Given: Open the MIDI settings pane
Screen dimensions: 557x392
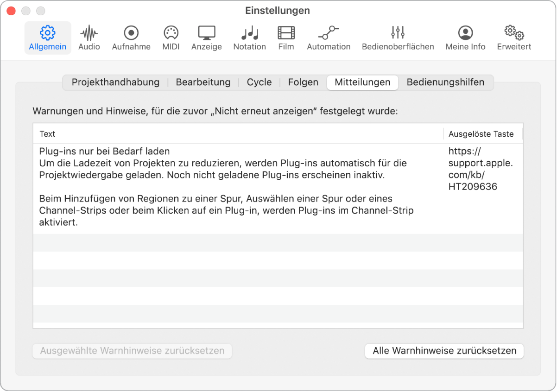Looking at the screenshot, I should click(x=171, y=38).
